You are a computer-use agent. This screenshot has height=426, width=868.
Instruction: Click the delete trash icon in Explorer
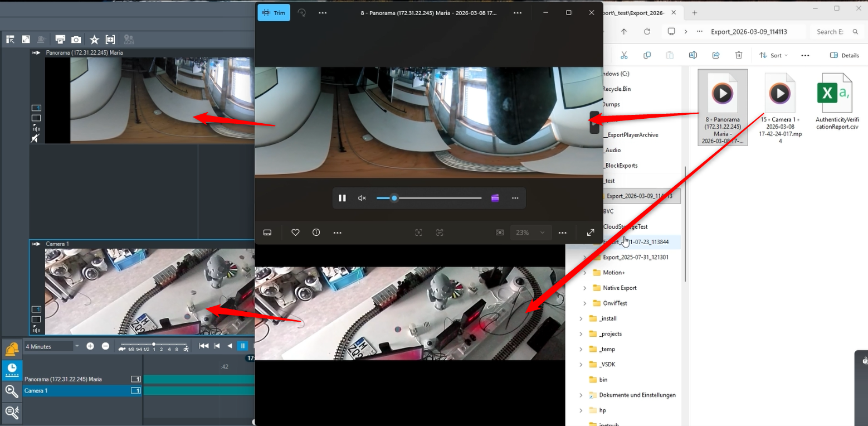739,55
